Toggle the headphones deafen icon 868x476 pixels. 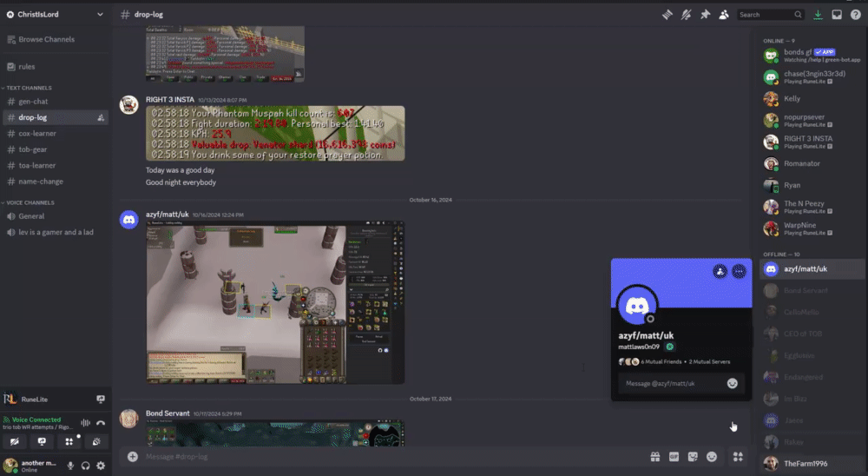[x=85, y=466]
